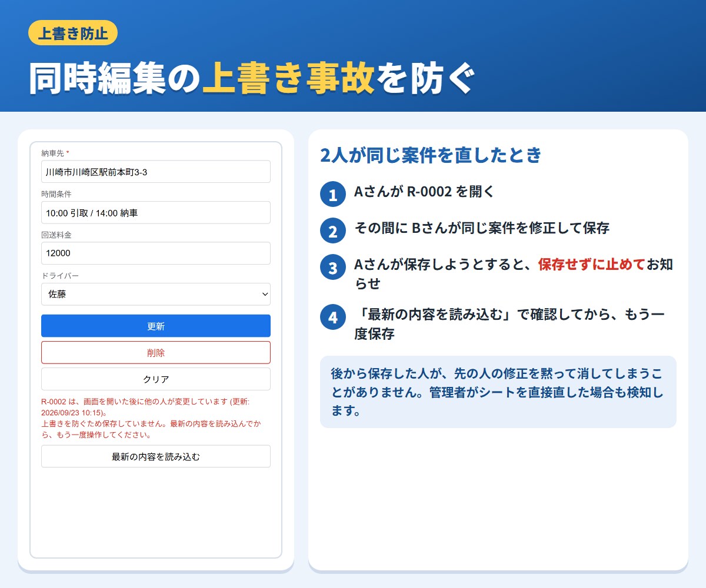The image size is (706, 588).
Task: Click the 回送料金 field label
Action: [56, 235]
